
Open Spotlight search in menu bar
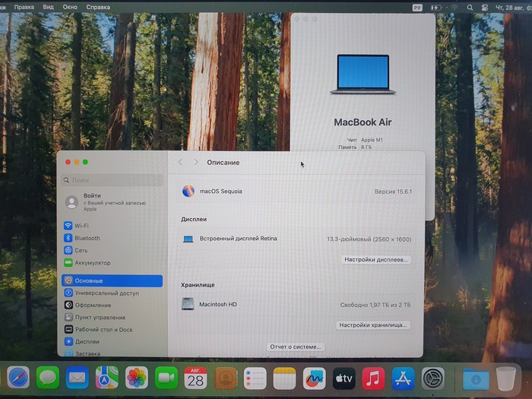coord(470,8)
